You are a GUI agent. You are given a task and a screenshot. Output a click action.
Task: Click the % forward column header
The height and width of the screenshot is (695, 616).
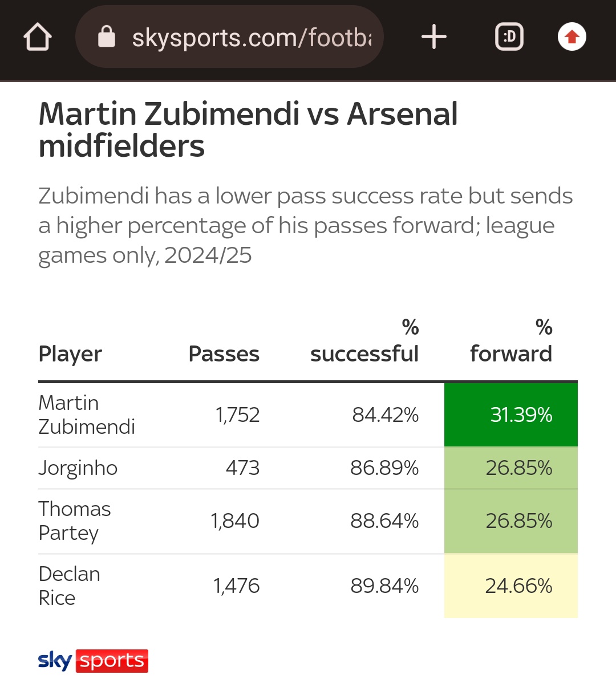(511, 342)
